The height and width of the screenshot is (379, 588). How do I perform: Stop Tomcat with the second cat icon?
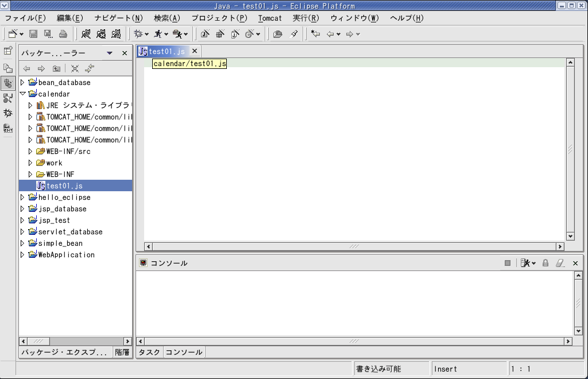(101, 34)
